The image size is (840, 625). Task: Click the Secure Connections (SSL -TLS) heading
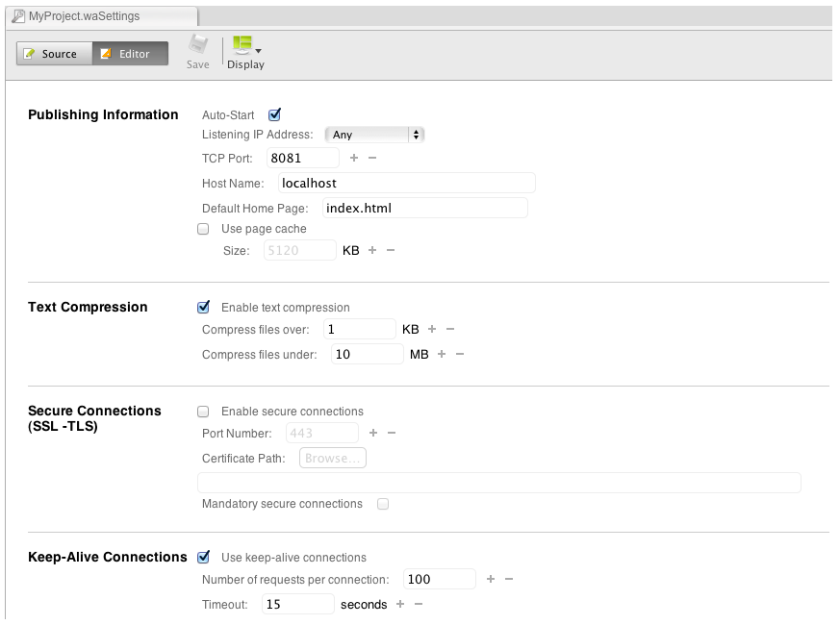94,418
